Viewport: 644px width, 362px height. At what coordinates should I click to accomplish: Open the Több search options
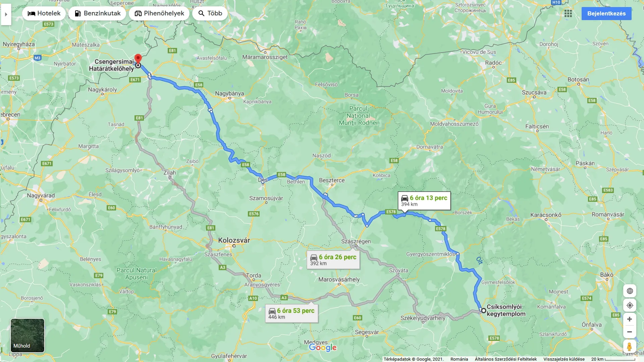pos(210,13)
